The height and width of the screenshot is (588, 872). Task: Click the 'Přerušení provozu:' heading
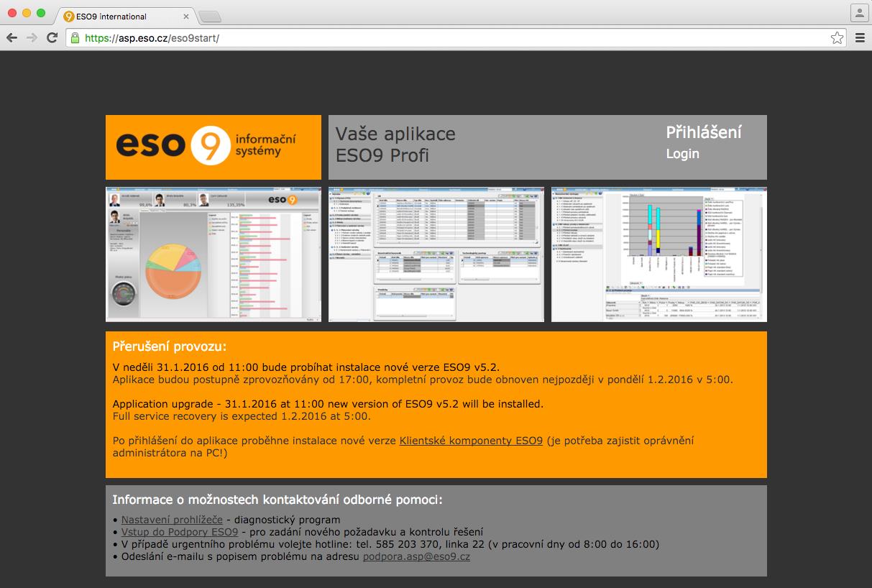click(170, 346)
